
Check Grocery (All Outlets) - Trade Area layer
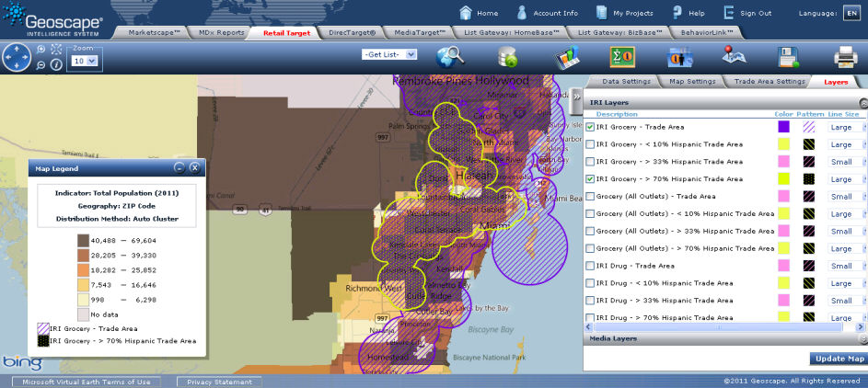(x=590, y=197)
